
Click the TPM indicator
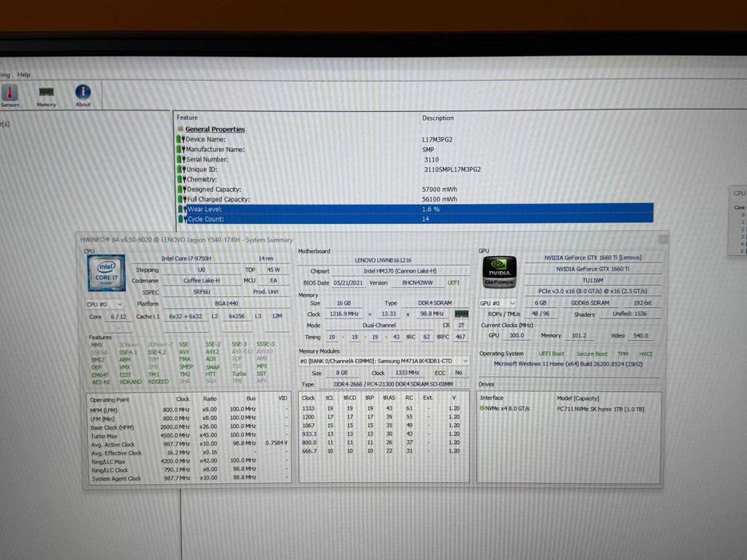[x=623, y=354]
